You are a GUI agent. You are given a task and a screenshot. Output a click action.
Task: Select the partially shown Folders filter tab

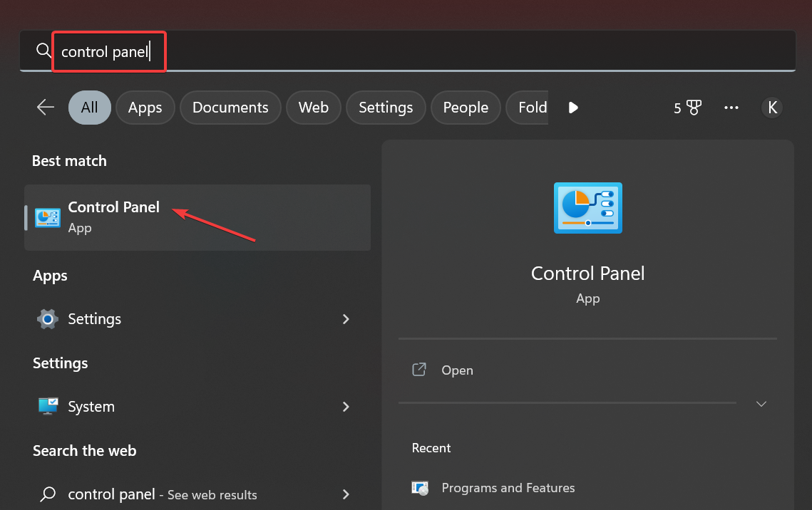click(x=527, y=108)
